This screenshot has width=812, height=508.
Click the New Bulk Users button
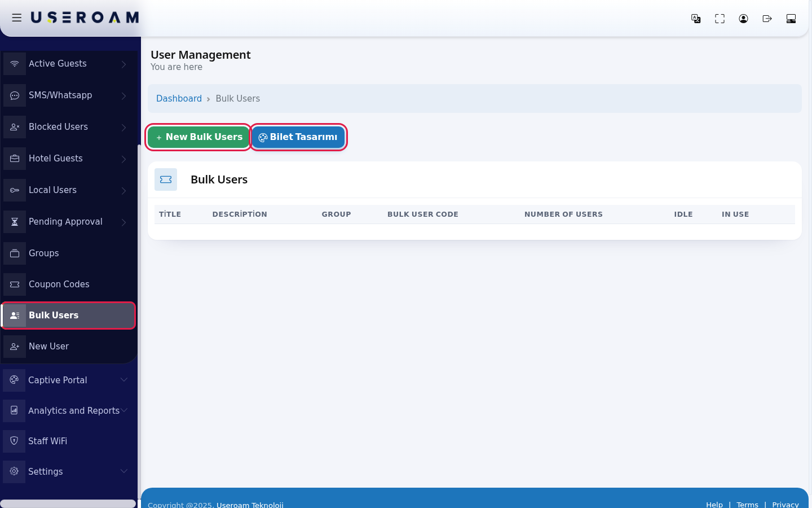point(198,137)
